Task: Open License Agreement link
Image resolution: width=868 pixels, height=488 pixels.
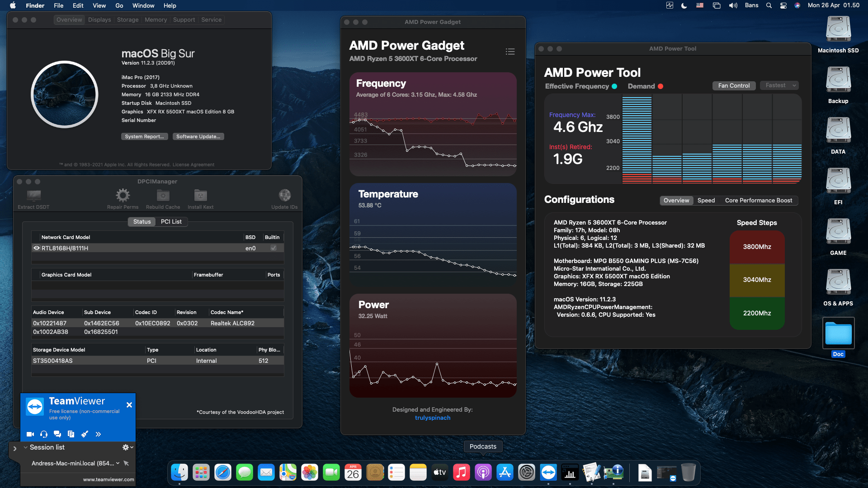Action: click(193, 165)
